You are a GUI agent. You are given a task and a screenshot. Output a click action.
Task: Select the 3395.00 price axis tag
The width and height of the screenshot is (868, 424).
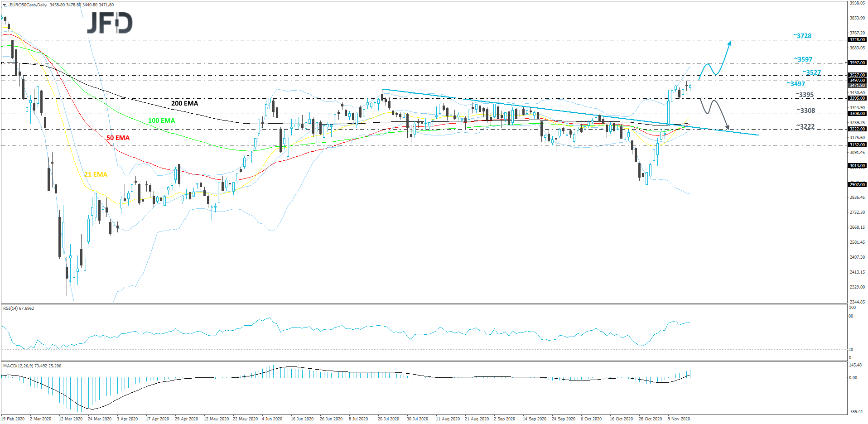tap(857, 98)
